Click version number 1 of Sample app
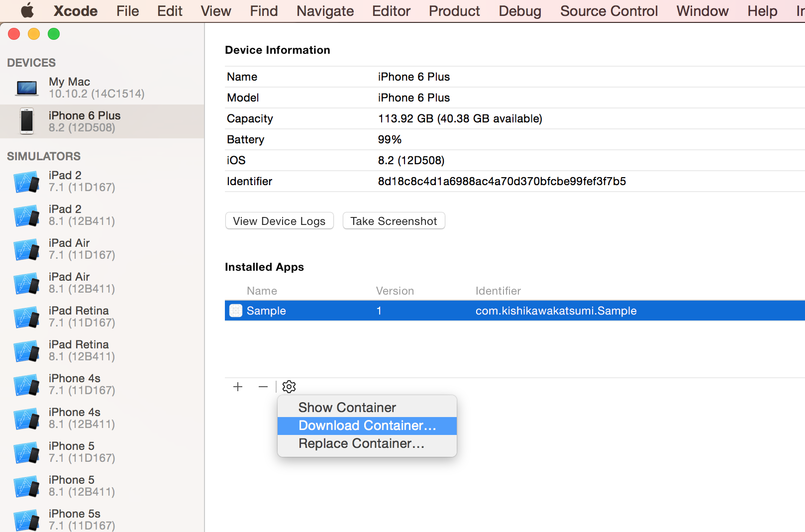Screen dimensions: 805x532 point(379,311)
